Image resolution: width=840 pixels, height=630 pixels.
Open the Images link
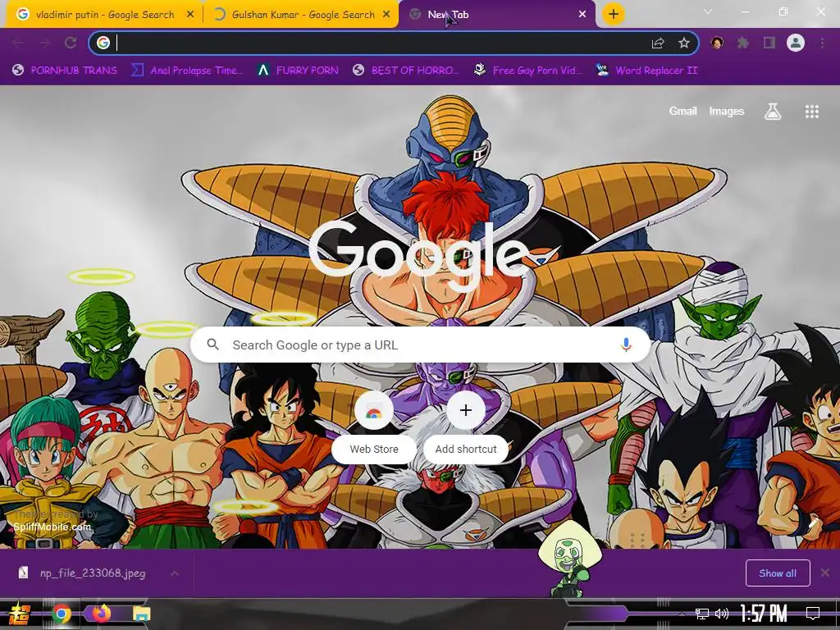[727, 111]
